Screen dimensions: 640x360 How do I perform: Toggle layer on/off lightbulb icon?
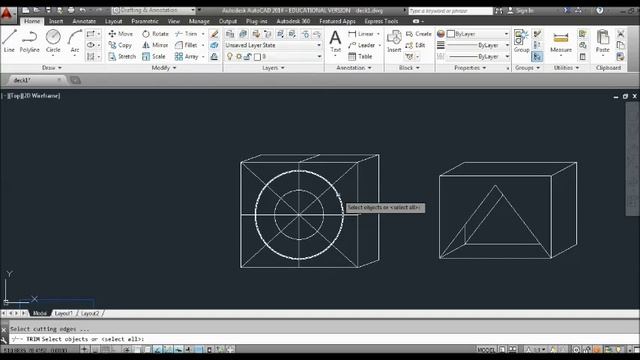pos(229,57)
